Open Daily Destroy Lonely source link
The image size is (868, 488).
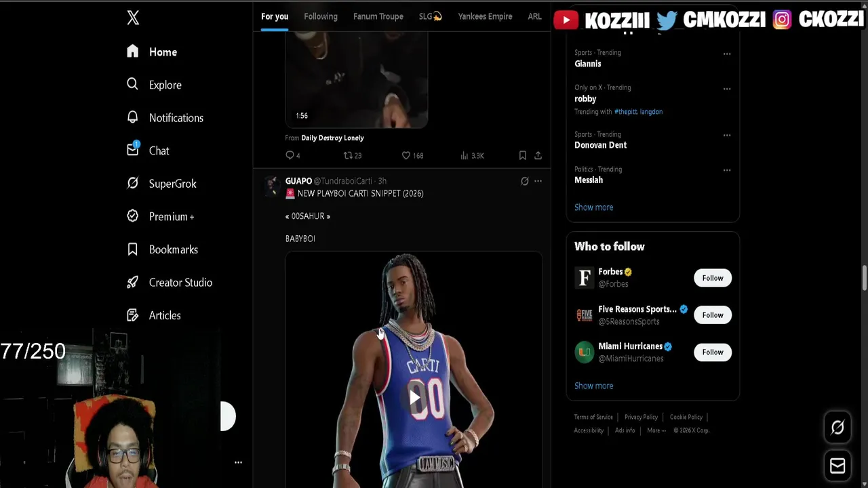point(332,138)
